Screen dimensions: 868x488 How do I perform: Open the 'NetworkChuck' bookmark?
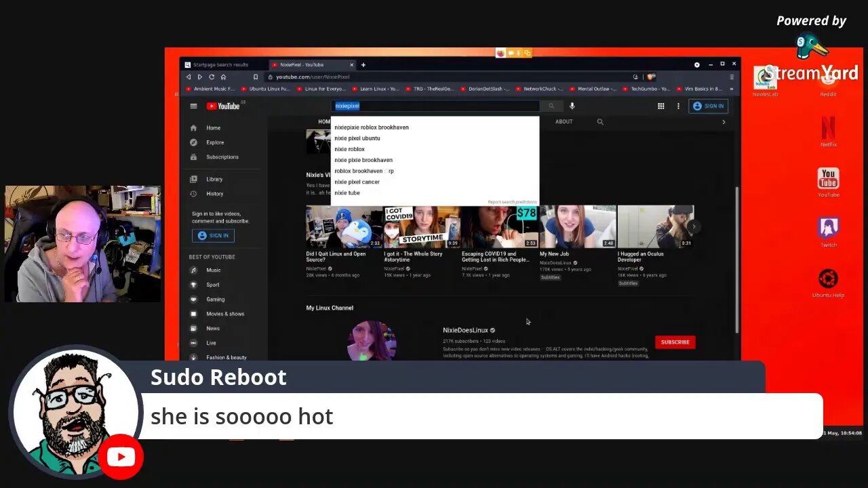tap(540, 89)
